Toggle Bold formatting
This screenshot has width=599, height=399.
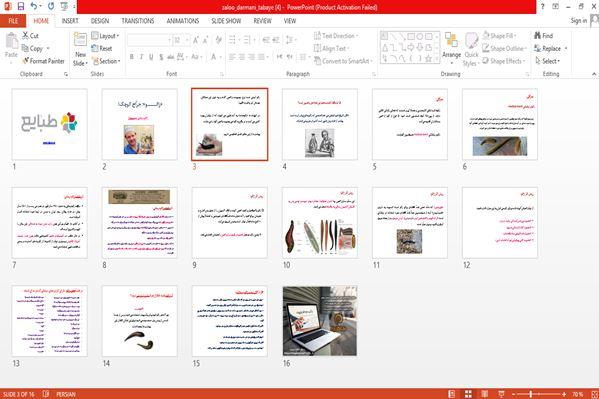131,57
